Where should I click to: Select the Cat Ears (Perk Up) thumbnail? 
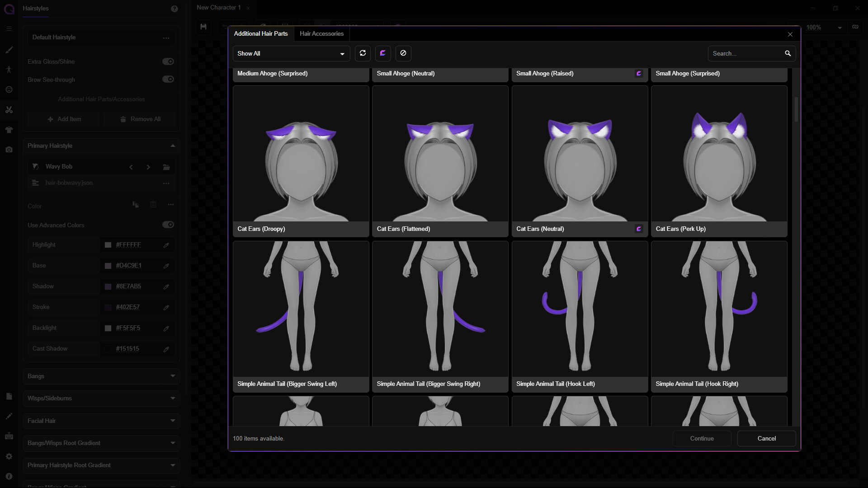[x=719, y=161]
